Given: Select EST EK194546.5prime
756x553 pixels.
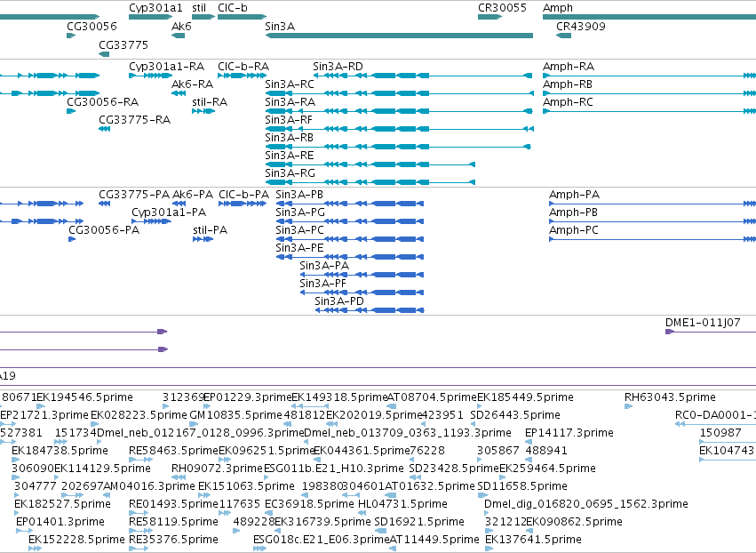Looking at the screenshot, I should (x=85, y=397).
